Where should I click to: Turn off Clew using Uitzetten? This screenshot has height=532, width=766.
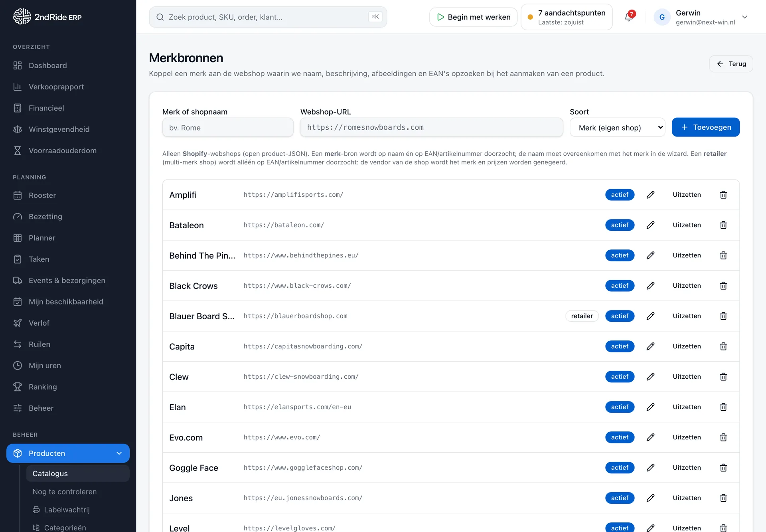[687, 377]
